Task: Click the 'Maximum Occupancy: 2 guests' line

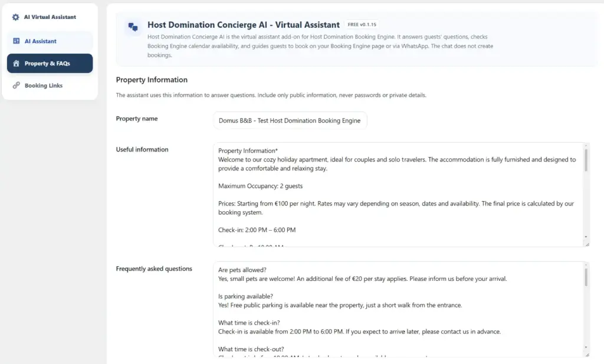Action: 260,186
